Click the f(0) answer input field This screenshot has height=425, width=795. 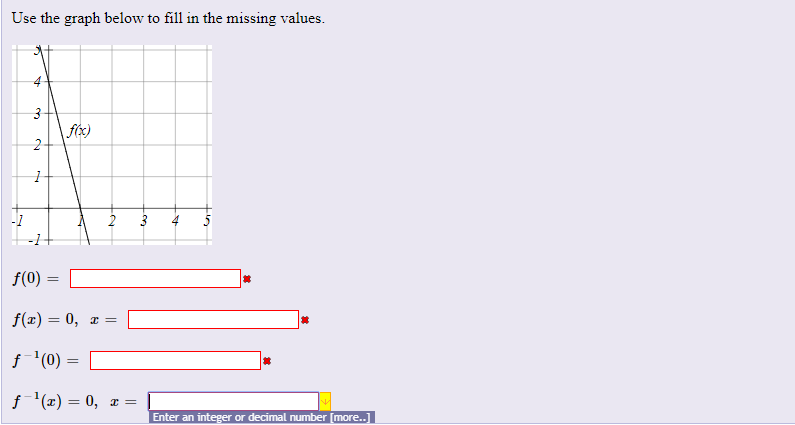[x=155, y=278]
